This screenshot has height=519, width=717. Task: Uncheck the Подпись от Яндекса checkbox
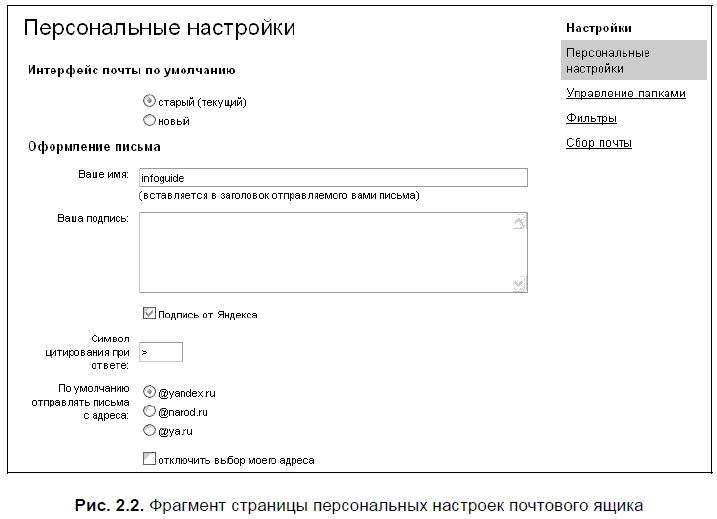pyautogui.click(x=150, y=314)
